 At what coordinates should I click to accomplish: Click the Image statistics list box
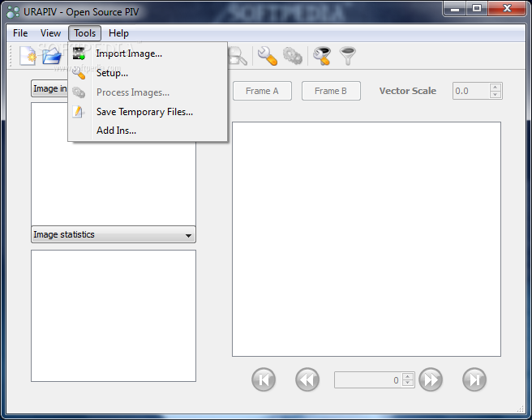[114, 316]
